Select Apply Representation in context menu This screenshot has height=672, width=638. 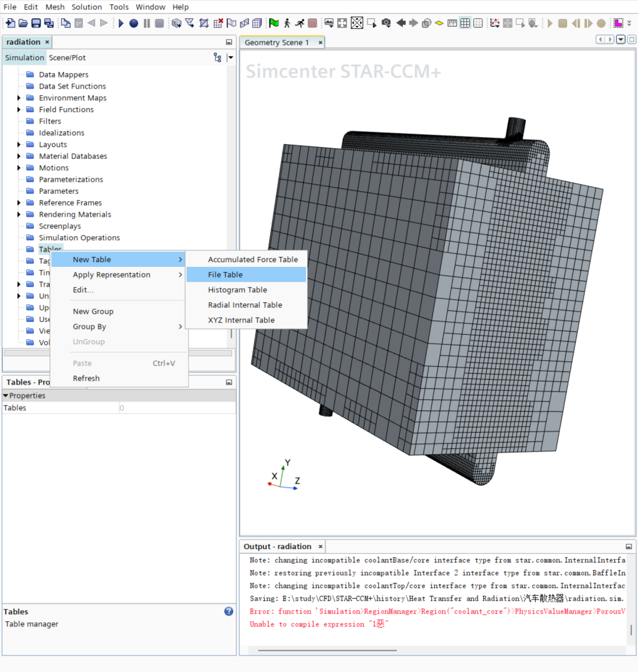point(119,275)
